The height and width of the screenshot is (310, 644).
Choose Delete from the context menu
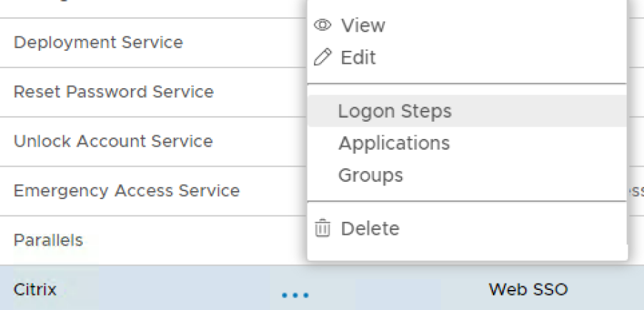tap(370, 229)
